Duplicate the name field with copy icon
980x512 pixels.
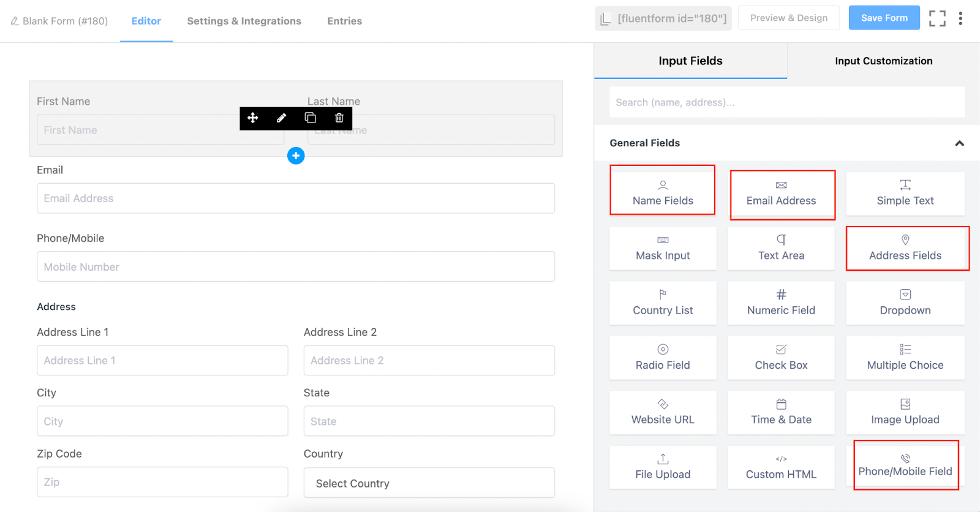(x=311, y=118)
